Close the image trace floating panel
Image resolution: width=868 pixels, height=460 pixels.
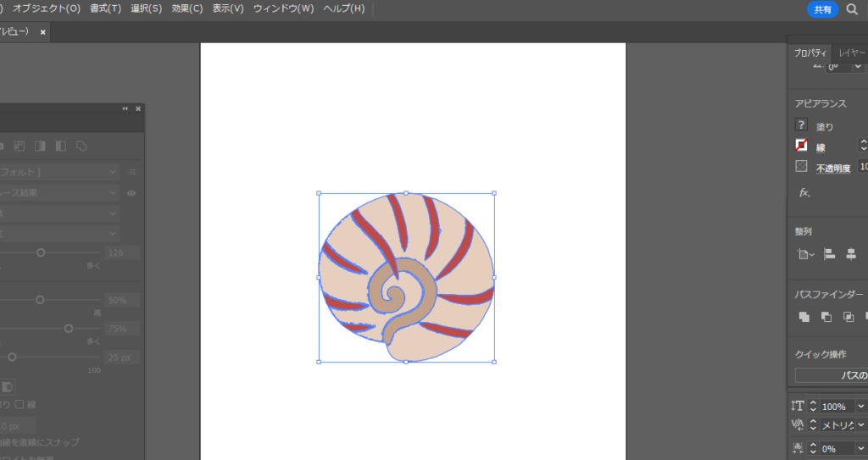tap(138, 108)
